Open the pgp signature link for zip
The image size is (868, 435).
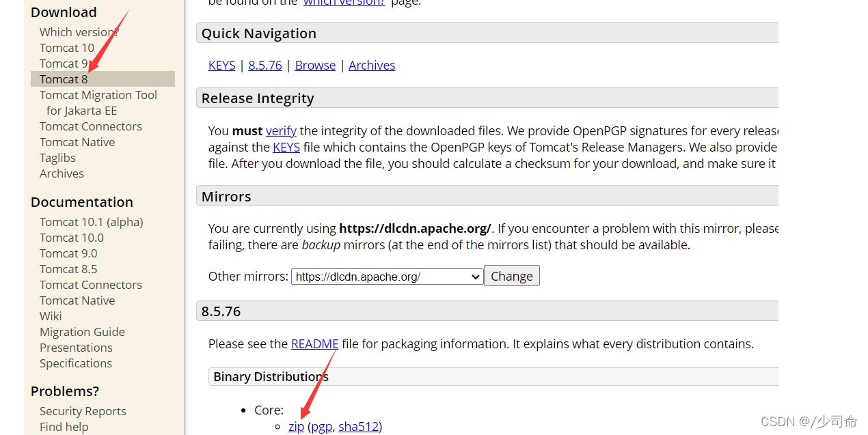(321, 427)
